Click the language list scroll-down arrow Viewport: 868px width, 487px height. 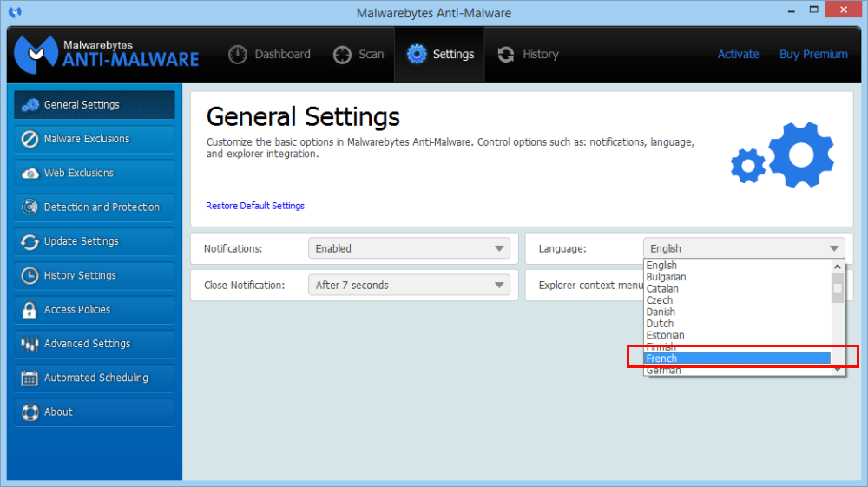point(838,370)
